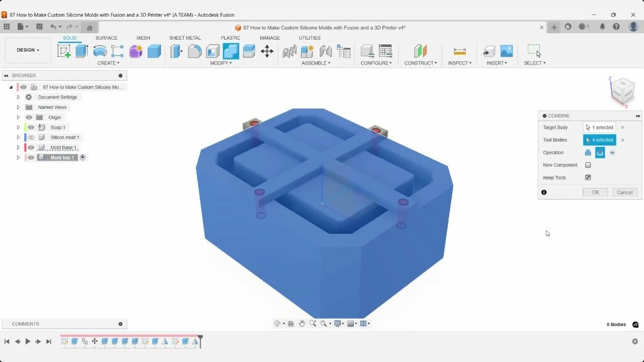Select the Revolve tool icon
Image resolution: width=644 pixels, height=362 pixels.
pyautogui.click(x=100, y=51)
